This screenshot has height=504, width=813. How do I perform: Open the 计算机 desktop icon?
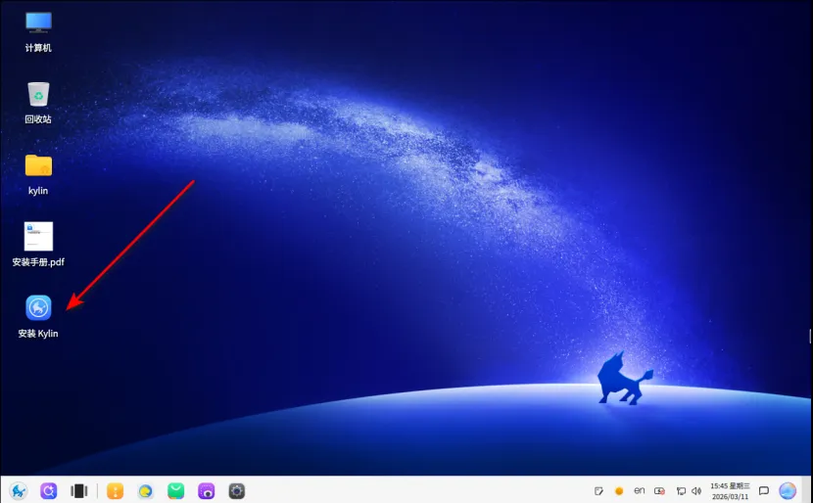pos(38,23)
